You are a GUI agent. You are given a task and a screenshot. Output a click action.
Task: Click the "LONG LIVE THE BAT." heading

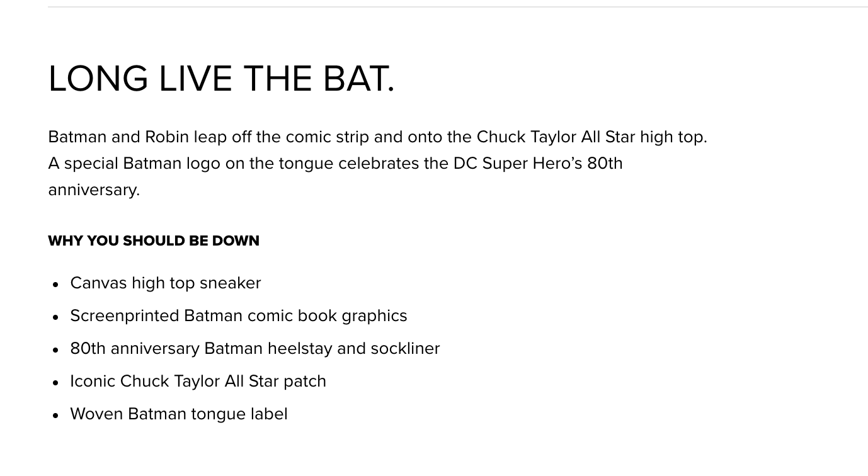221,79
